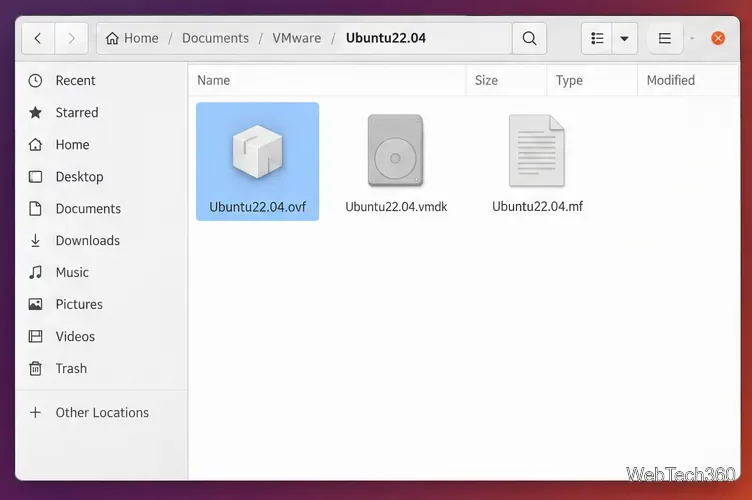Click the Music note icon
The width and height of the screenshot is (752, 500).
(35, 273)
